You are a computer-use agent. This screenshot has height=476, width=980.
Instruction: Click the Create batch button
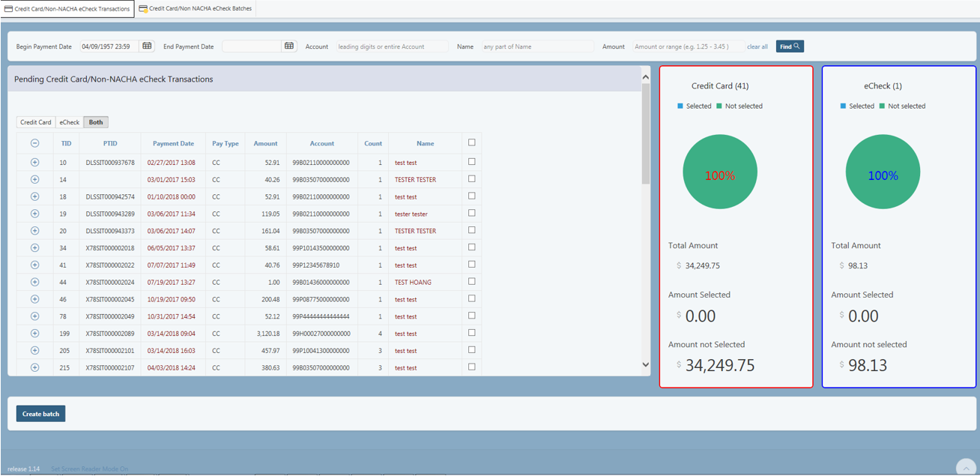41,414
